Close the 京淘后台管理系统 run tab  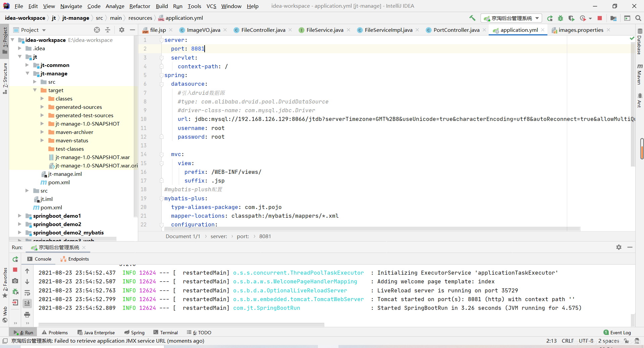pos(84,248)
